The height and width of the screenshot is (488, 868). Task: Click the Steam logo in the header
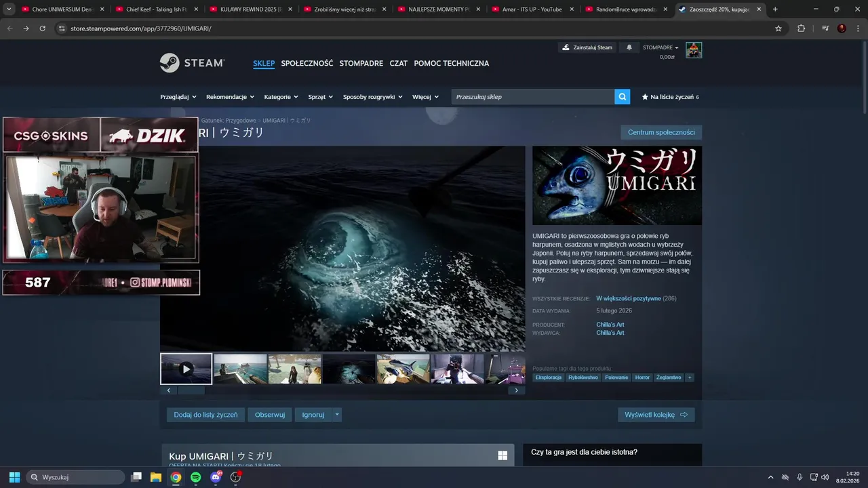tap(192, 63)
